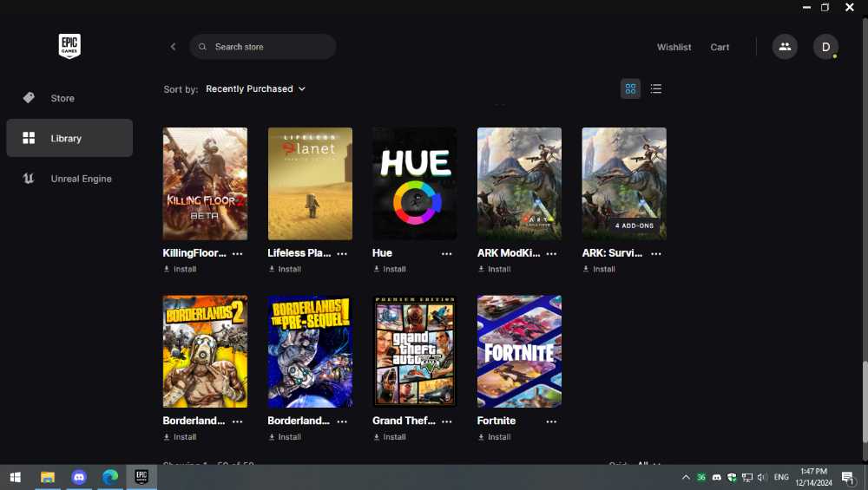This screenshot has height=490, width=868.
Task: Click the green 36 tray icon
Action: click(700, 477)
